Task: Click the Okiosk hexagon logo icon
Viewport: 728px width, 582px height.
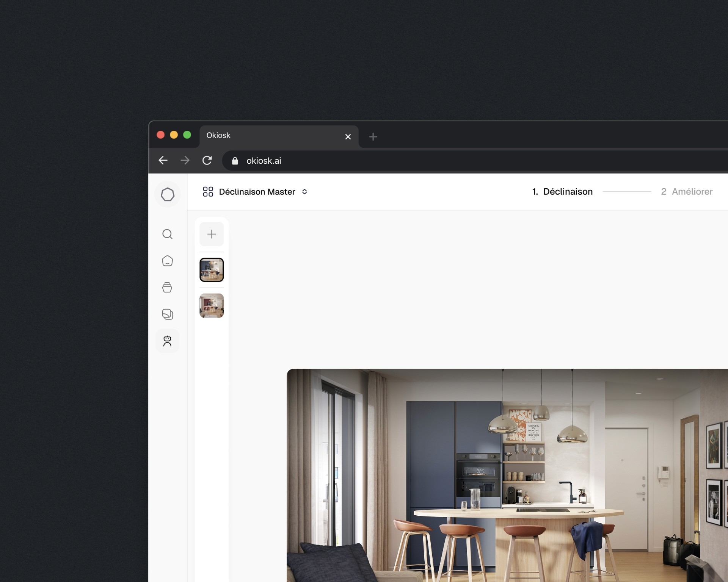Action: tap(167, 195)
